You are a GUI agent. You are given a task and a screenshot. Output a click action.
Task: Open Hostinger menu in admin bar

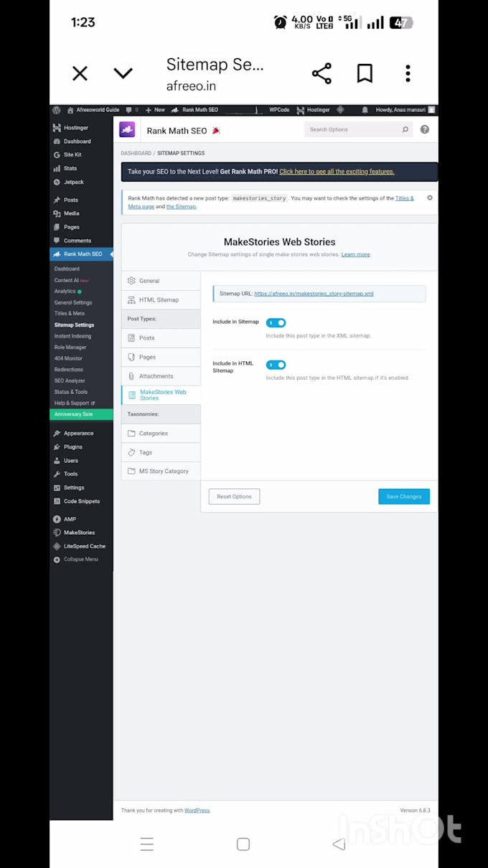pos(314,110)
